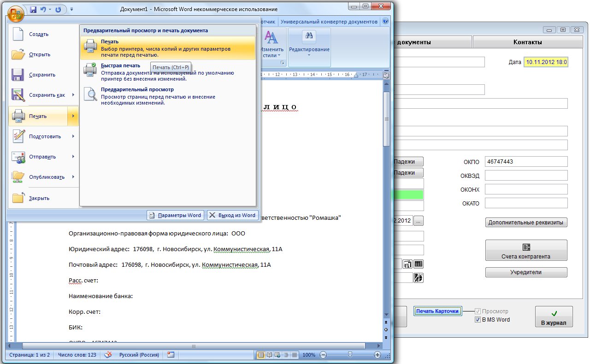
Task: Expand the Отправить submenu arrow
Action: (73, 157)
